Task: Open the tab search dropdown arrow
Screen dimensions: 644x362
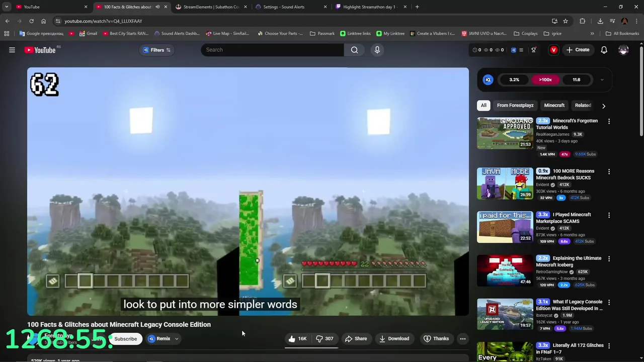Action: (7, 7)
